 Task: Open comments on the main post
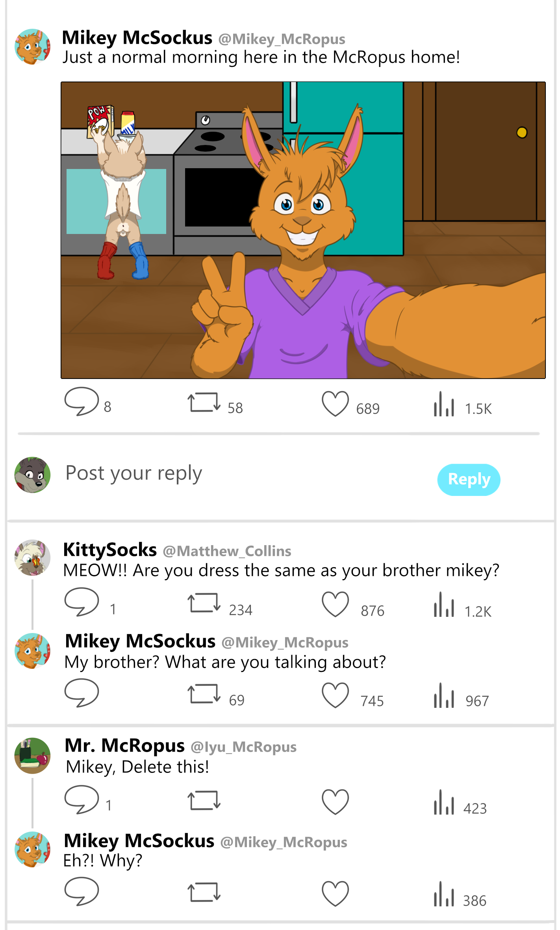(82, 401)
